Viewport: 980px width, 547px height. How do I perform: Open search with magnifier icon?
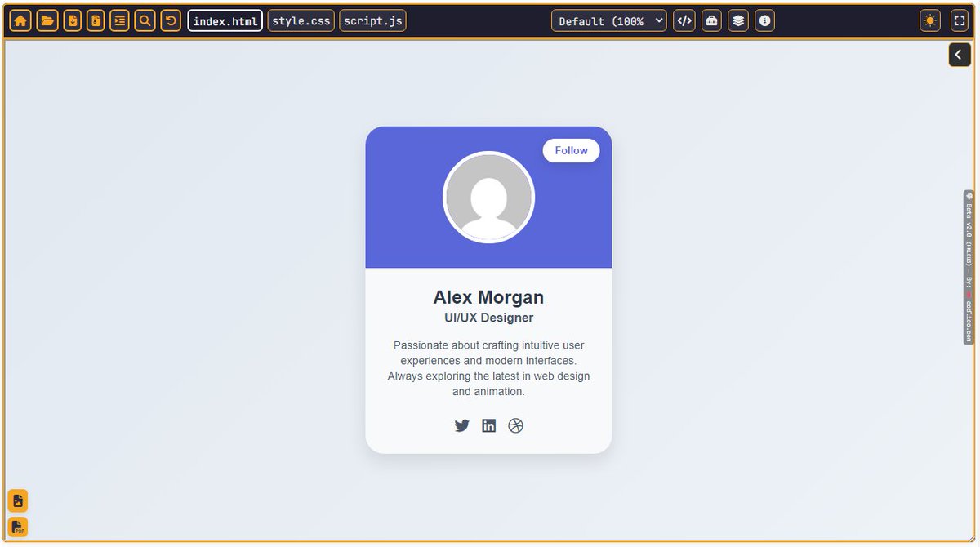click(x=145, y=20)
